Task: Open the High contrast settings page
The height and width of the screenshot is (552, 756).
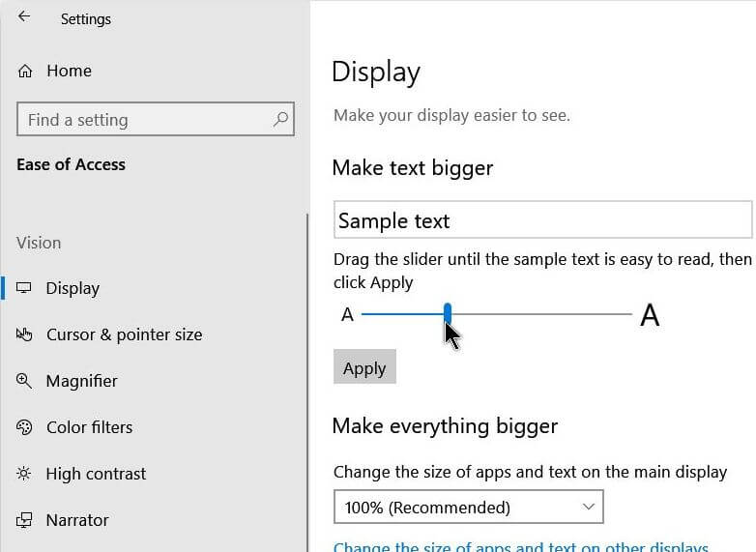Action: click(x=96, y=474)
